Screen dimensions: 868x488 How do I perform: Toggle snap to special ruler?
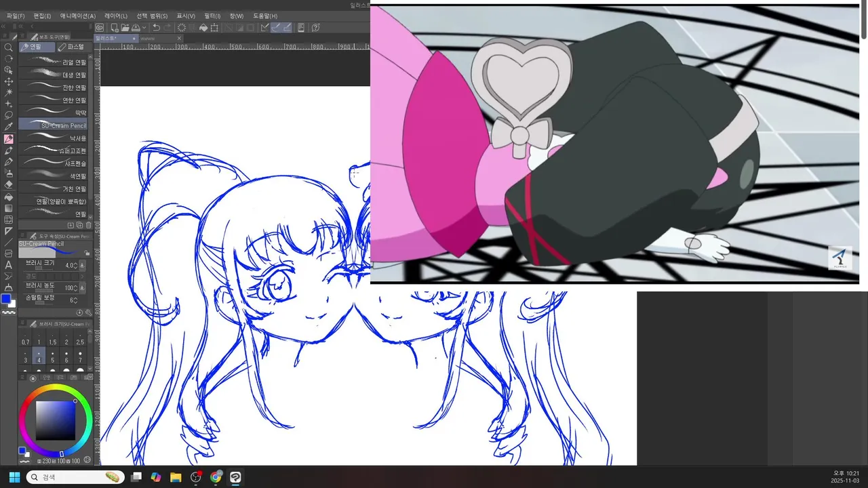276,28
